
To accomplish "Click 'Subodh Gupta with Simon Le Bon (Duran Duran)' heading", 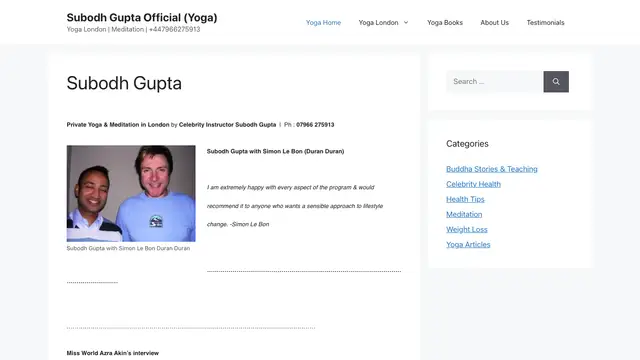I will 276,151.
